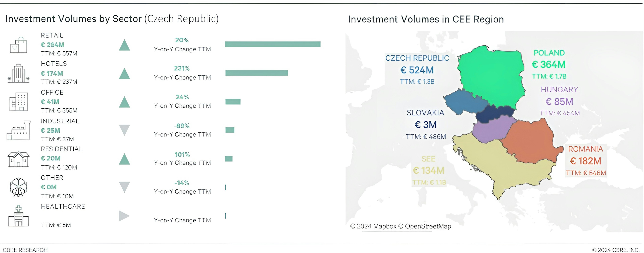Click Romania € 182M value

pos(585,161)
